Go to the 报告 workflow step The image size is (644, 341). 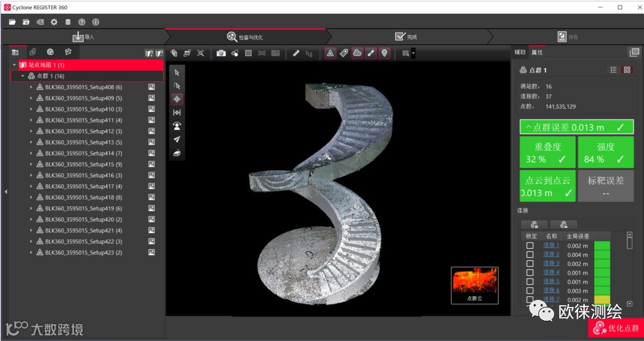568,37
